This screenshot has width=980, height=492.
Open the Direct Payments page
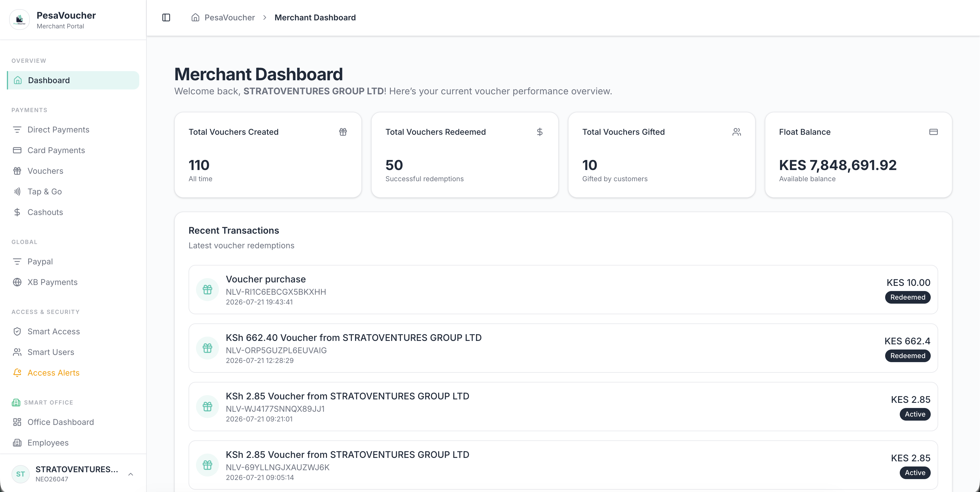click(73, 130)
